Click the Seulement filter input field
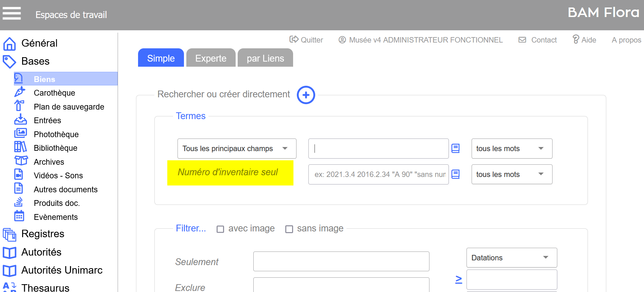Image resolution: width=644 pixels, height=292 pixels. pos(341,261)
